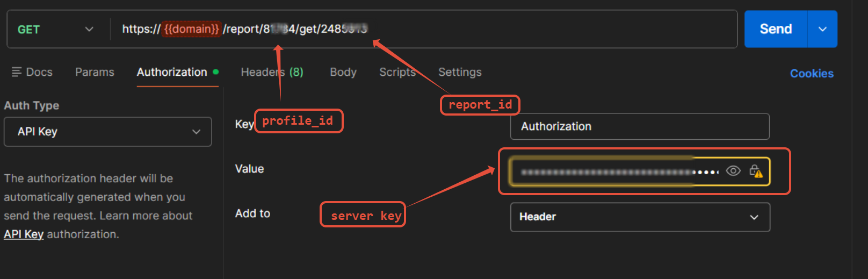Switch to the Scripts tab

397,72
